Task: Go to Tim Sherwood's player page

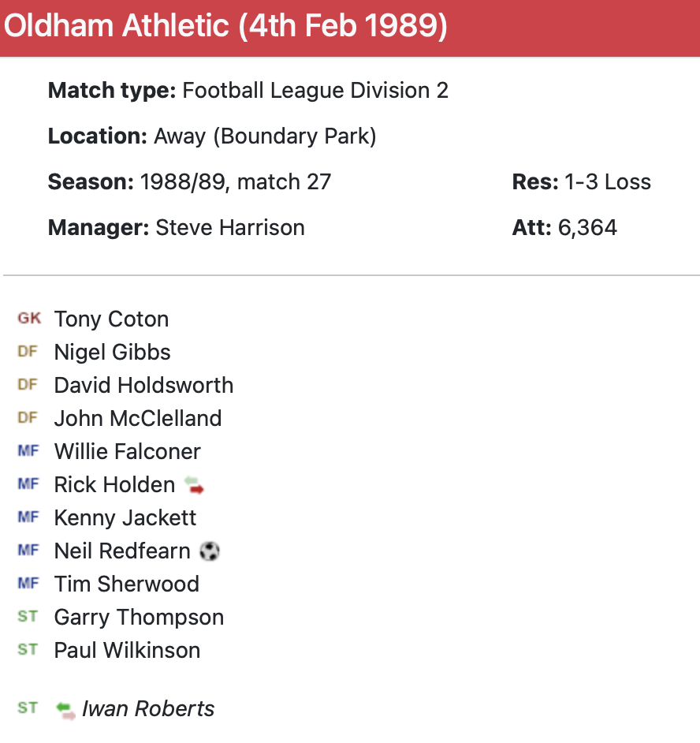Action: click(x=126, y=584)
